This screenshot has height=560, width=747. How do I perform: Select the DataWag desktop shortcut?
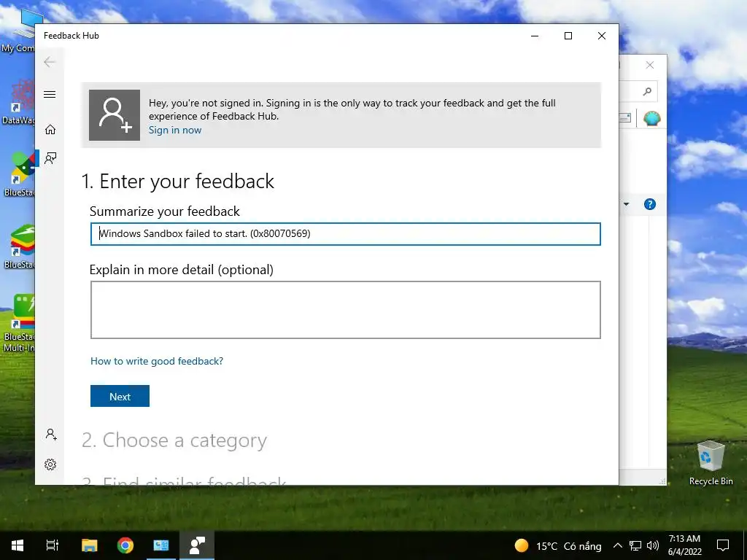point(18,102)
